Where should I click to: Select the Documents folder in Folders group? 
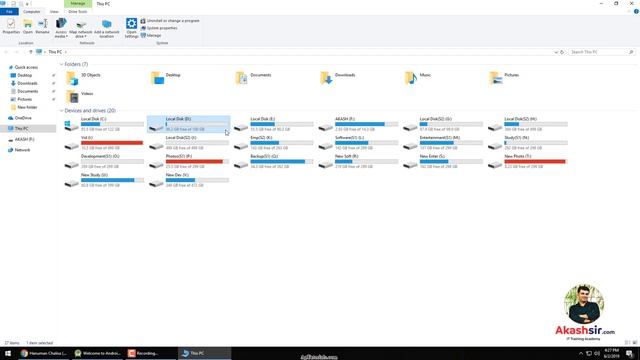tap(273, 78)
